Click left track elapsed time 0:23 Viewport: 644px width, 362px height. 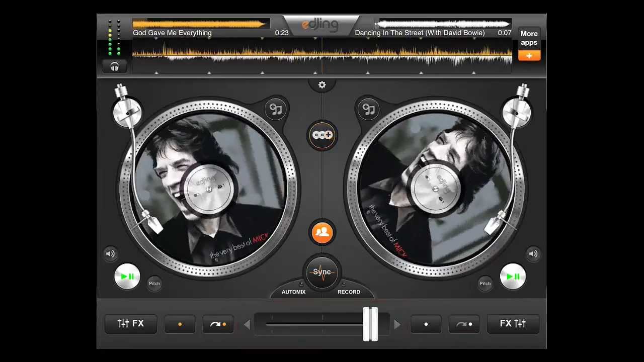point(282,33)
